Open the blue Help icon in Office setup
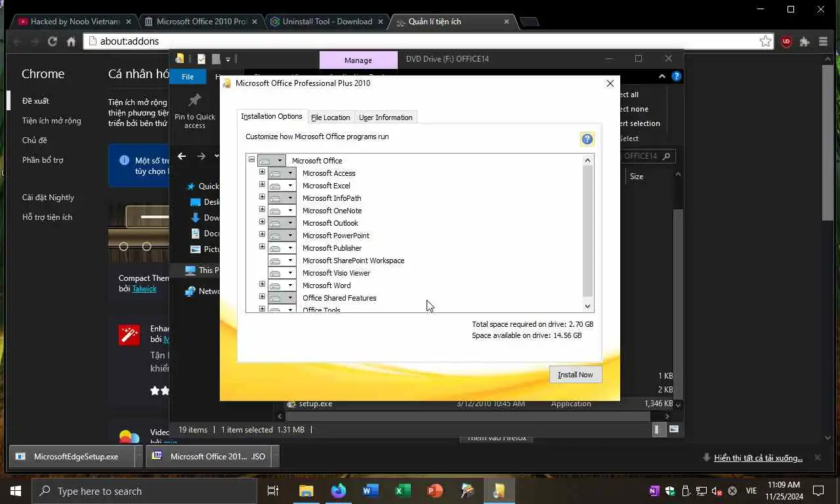The height and width of the screenshot is (504, 840). point(587,138)
